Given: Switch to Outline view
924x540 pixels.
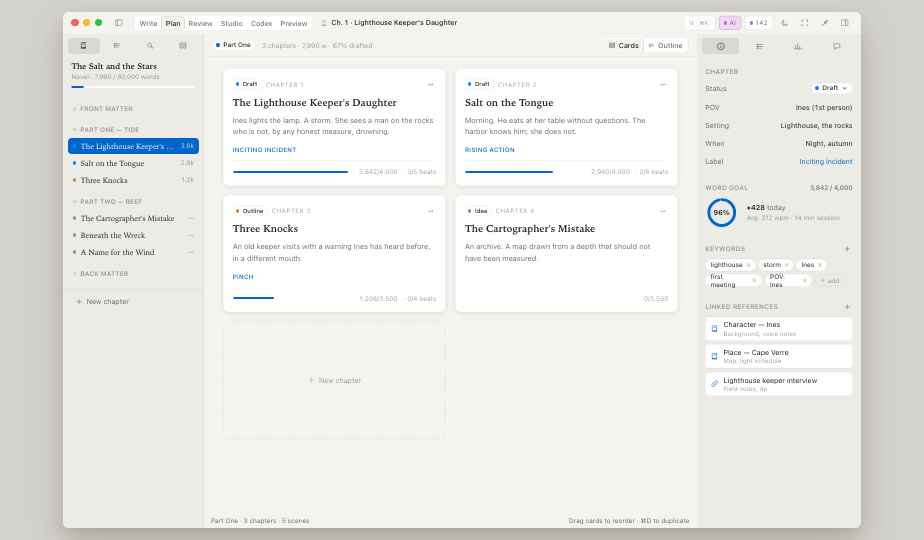Looking at the screenshot, I should (x=665, y=45).
